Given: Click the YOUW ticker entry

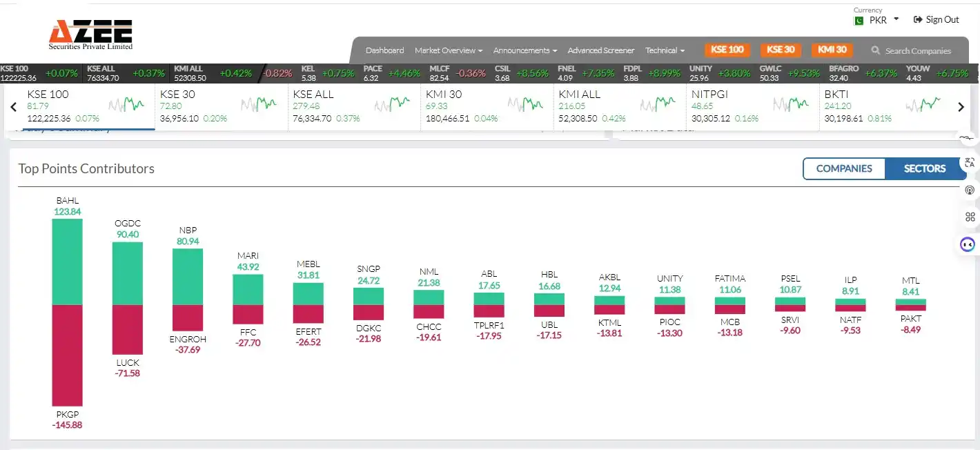Looking at the screenshot, I should [x=938, y=73].
